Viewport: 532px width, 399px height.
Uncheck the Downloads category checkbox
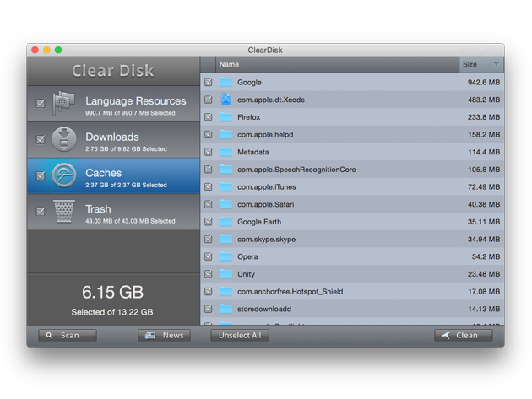pyautogui.click(x=41, y=139)
